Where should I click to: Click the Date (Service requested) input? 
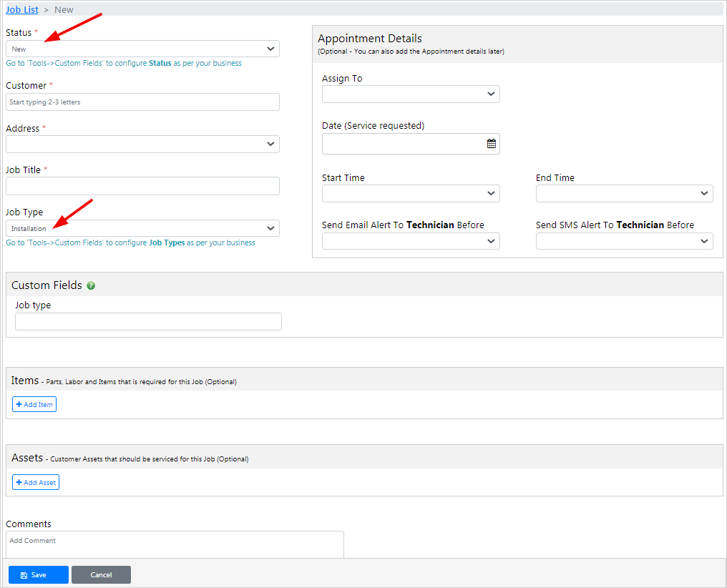[x=402, y=144]
